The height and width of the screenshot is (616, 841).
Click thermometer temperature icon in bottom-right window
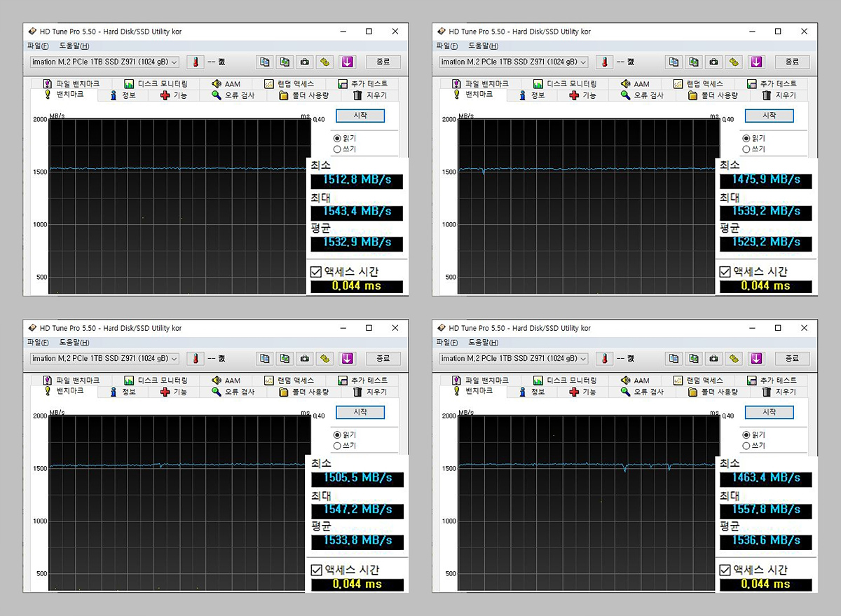point(605,358)
